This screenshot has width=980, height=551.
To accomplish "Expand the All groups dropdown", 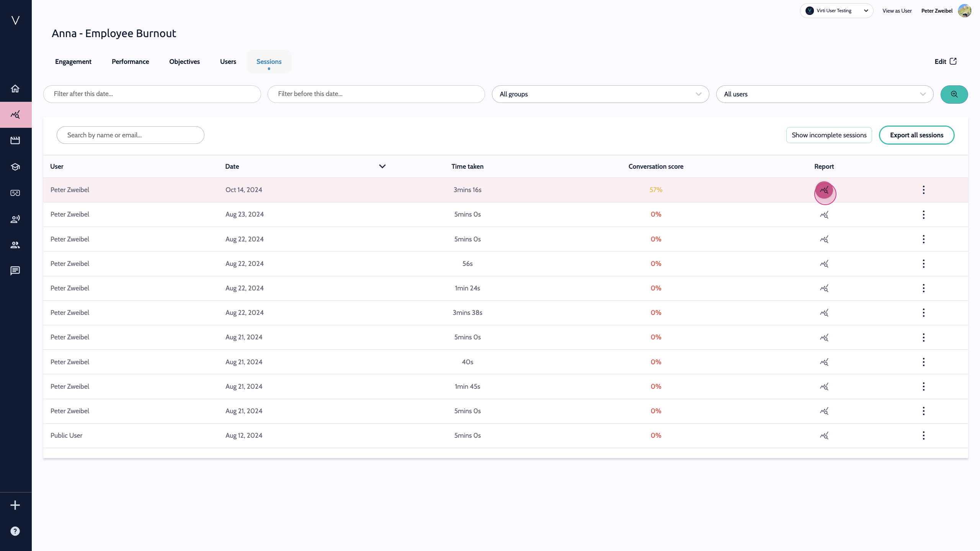I will [600, 94].
